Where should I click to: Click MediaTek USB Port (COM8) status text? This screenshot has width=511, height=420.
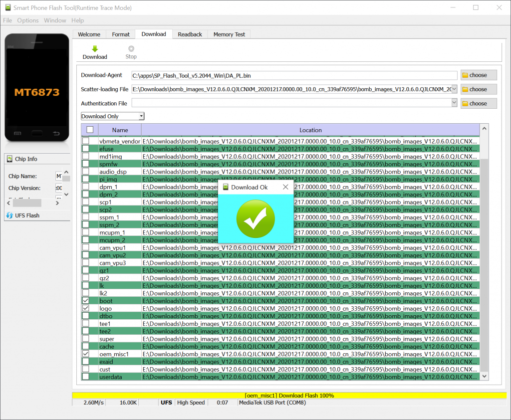(272, 403)
